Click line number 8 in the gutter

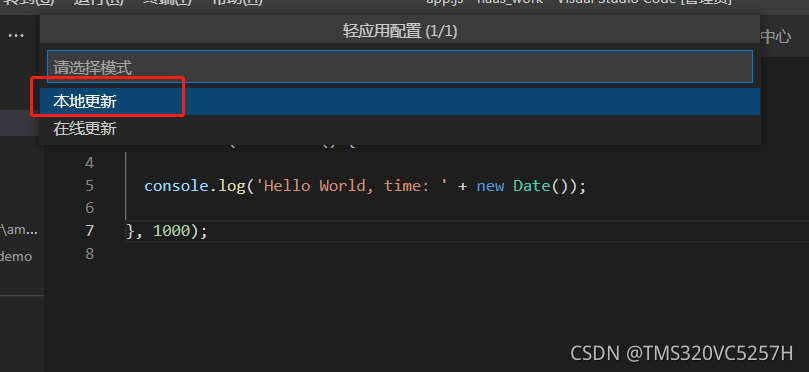pos(90,253)
